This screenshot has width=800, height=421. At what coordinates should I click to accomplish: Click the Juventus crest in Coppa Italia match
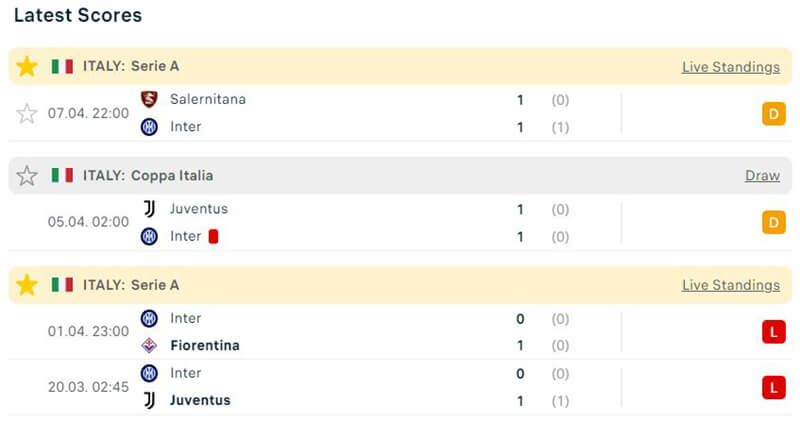tap(149, 209)
